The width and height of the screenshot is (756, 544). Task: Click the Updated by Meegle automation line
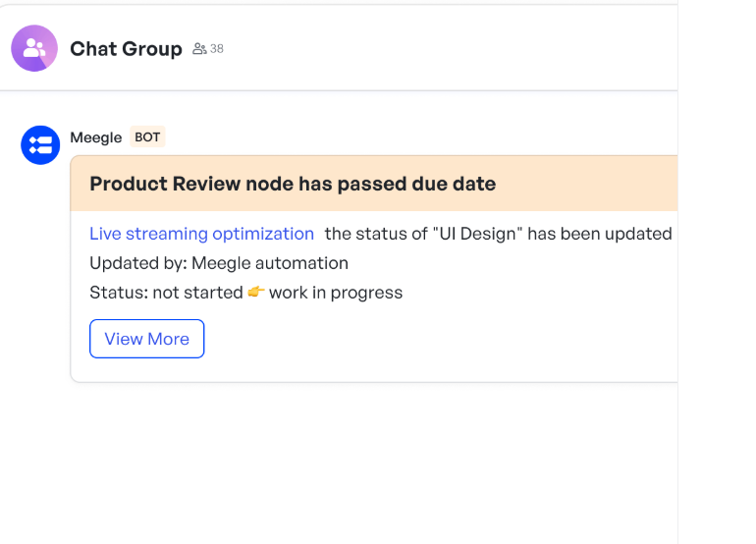tap(219, 263)
